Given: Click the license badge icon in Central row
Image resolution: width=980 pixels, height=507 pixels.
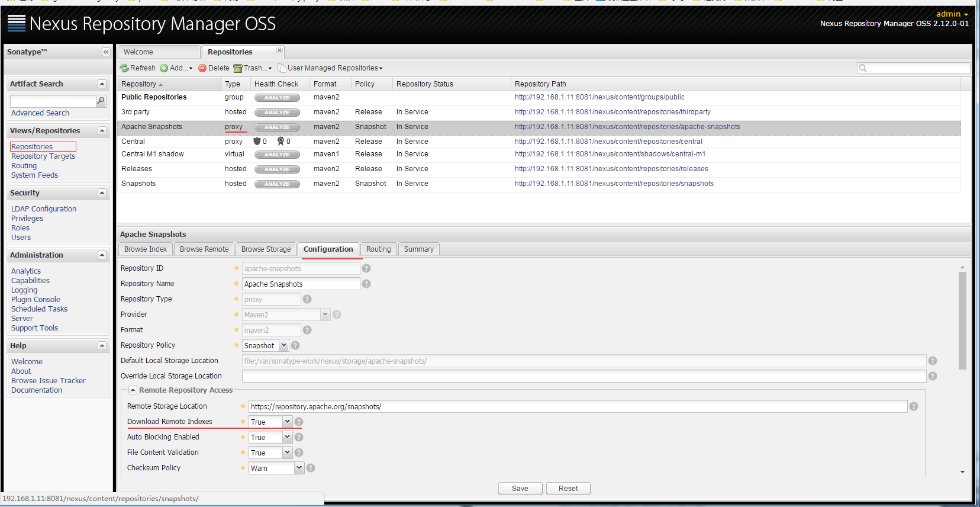Looking at the screenshot, I should [281, 142].
